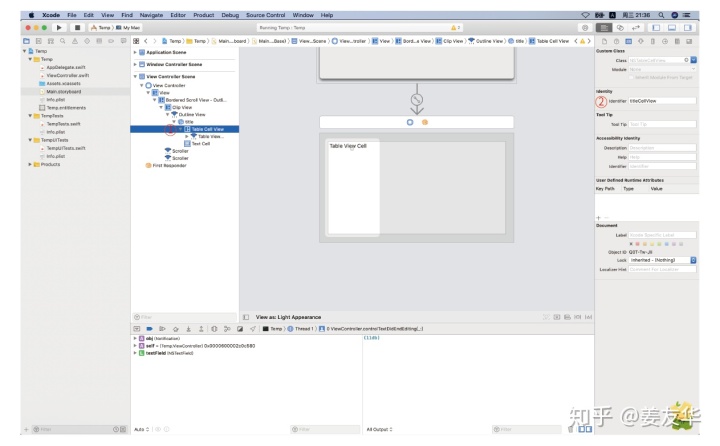The image size is (720, 446).
Task: Click the Identifier field with titleCellView
Action: [x=662, y=101]
